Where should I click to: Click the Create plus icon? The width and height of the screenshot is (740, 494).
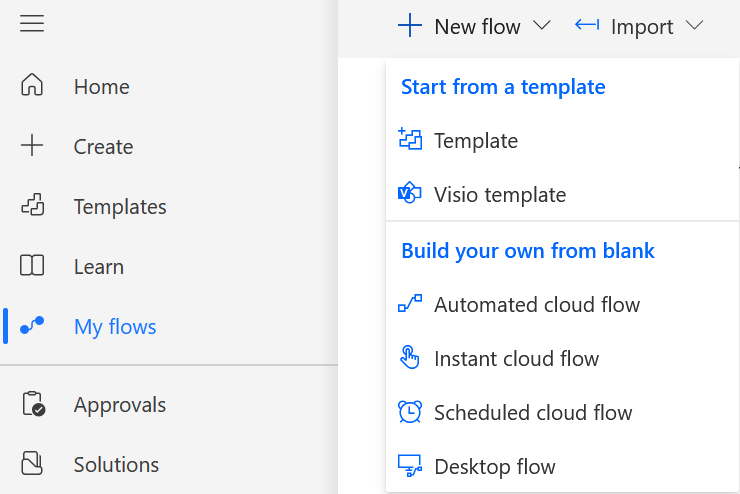click(x=32, y=145)
